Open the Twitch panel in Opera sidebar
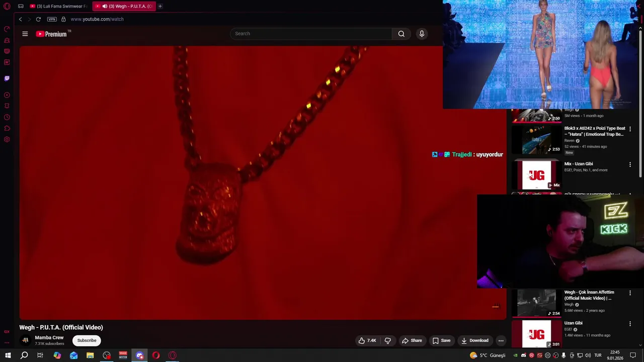 pos(7,78)
